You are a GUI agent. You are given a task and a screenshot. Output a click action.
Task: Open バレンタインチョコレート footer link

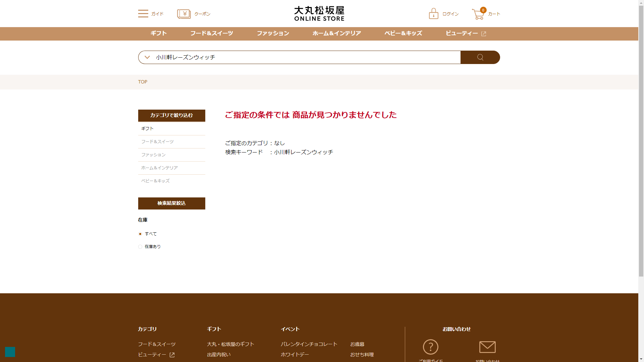coord(309,344)
